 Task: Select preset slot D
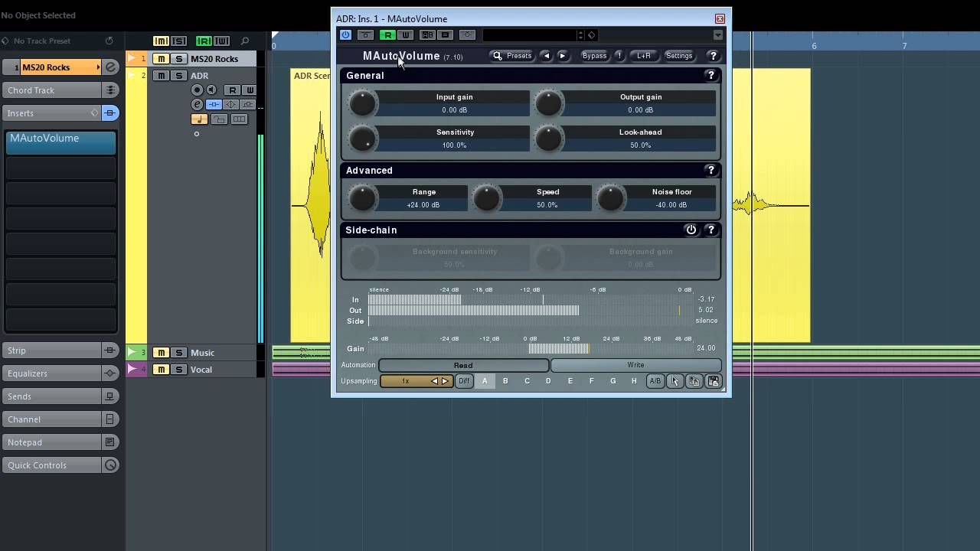point(548,381)
